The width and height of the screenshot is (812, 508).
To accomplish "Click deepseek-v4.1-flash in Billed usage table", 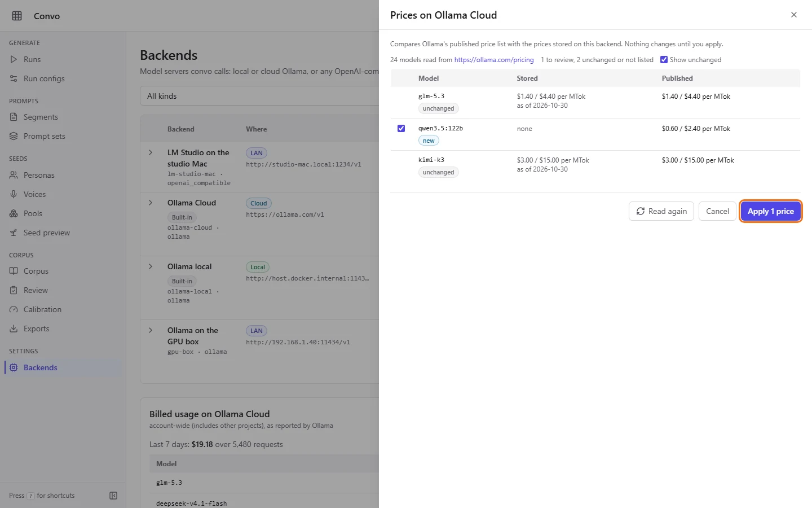I will [x=192, y=503].
